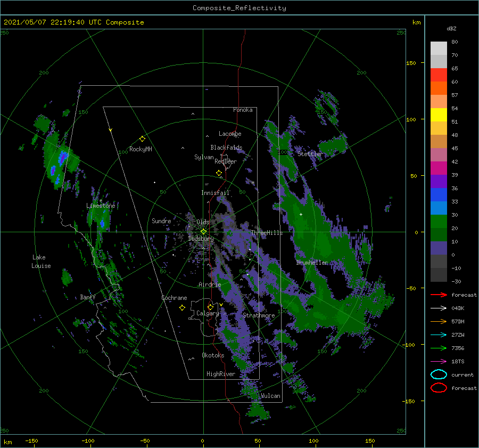Select the light grey 70-80 dBZ swatch
This screenshot has width=479, height=448.
coord(439,48)
